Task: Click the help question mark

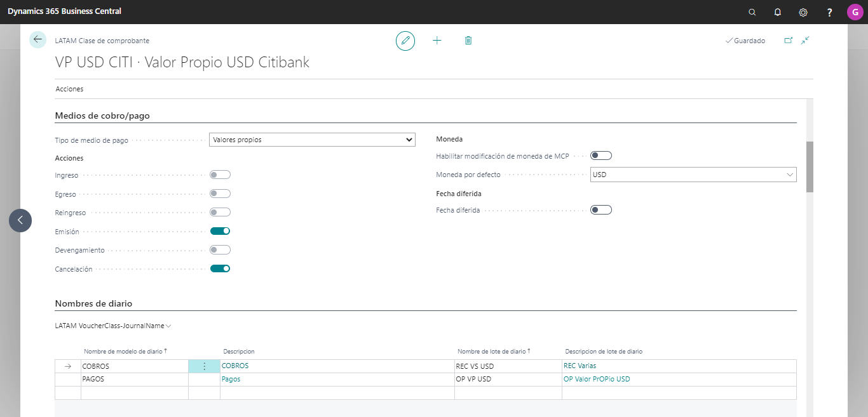Action: (829, 12)
